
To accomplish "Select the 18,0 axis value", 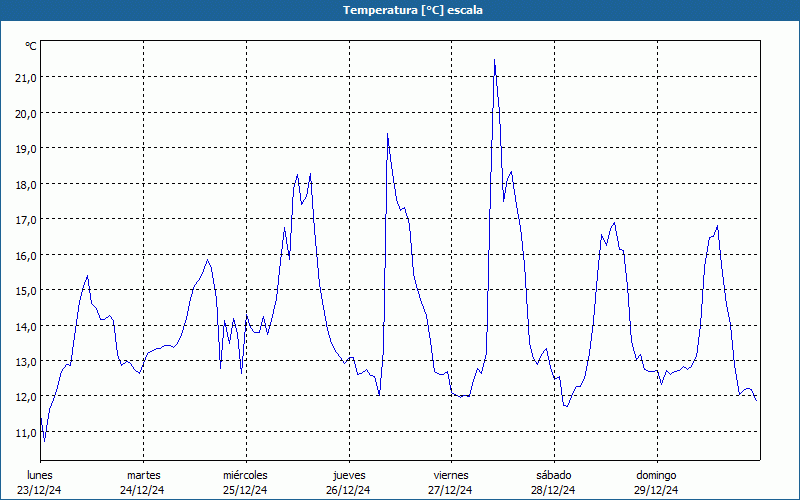I will (x=26, y=184).
